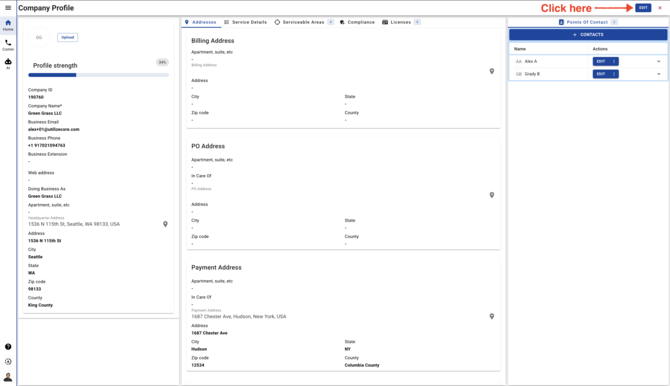Click the top-right EDIT button
The height and width of the screenshot is (386, 670).
point(643,8)
